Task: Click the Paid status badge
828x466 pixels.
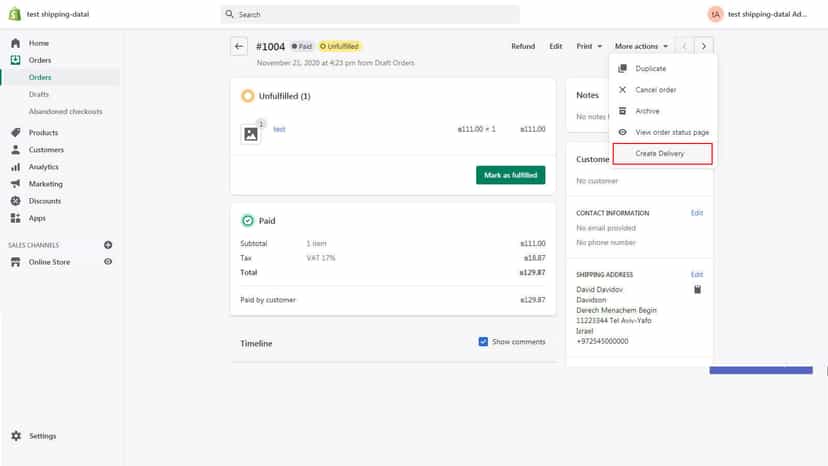Action: tap(302, 46)
